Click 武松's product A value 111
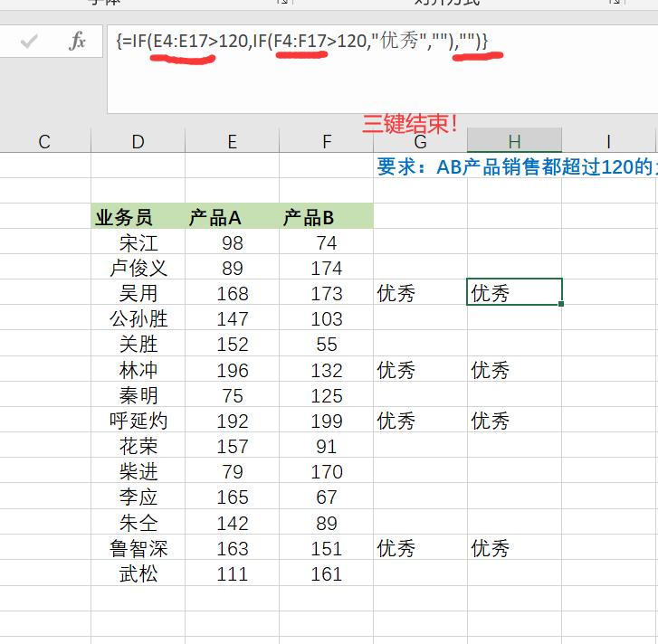The width and height of the screenshot is (658, 644). (x=232, y=573)
